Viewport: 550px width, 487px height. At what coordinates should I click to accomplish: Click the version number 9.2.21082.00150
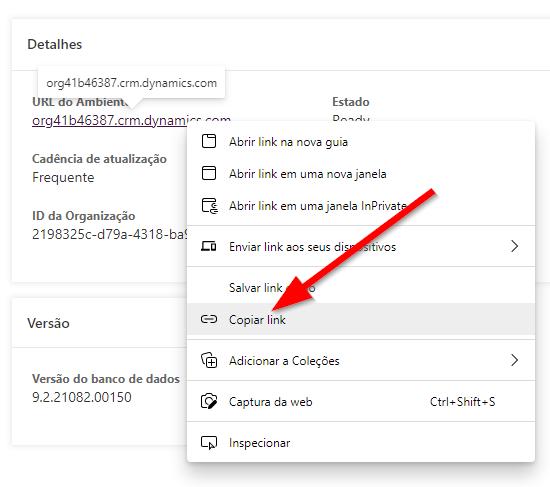click(82, 397)
